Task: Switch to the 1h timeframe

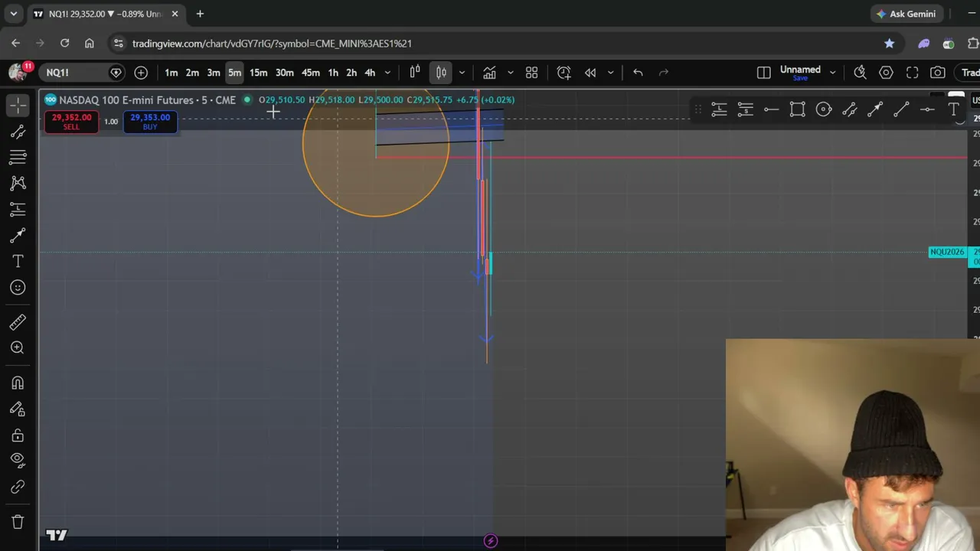Action: coord(333,73)
